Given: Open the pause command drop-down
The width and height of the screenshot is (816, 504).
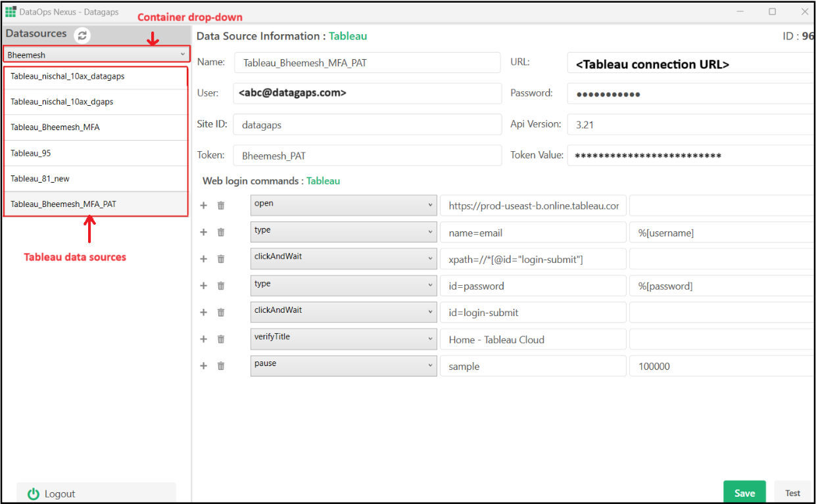Looking at the screenshot, I should tap(344, 366).
